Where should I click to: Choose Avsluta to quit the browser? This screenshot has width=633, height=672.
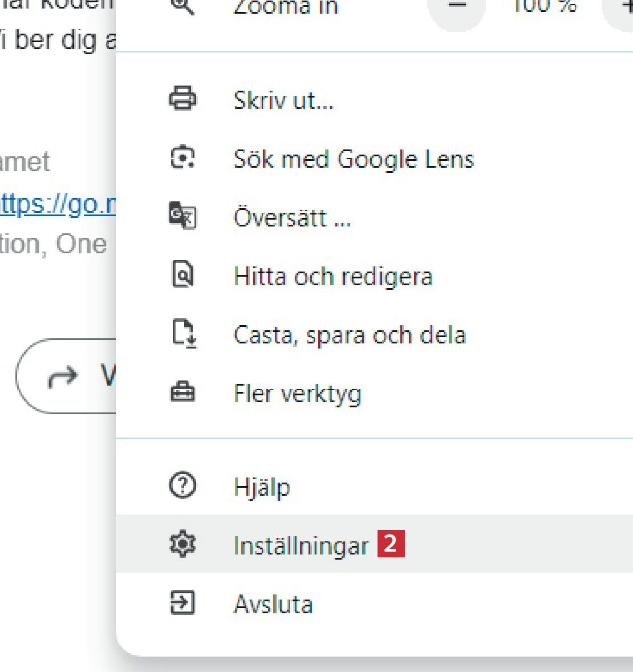(273, 605)
